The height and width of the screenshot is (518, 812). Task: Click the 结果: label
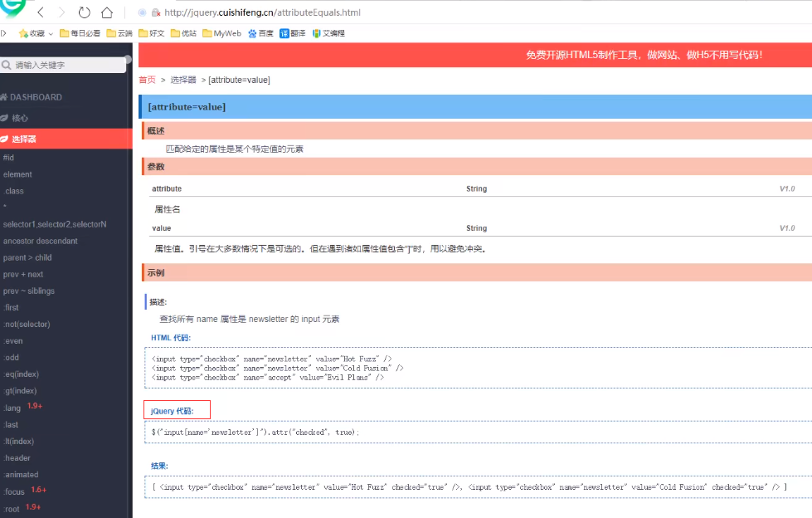pyautogui.click(x=159, y=466)
